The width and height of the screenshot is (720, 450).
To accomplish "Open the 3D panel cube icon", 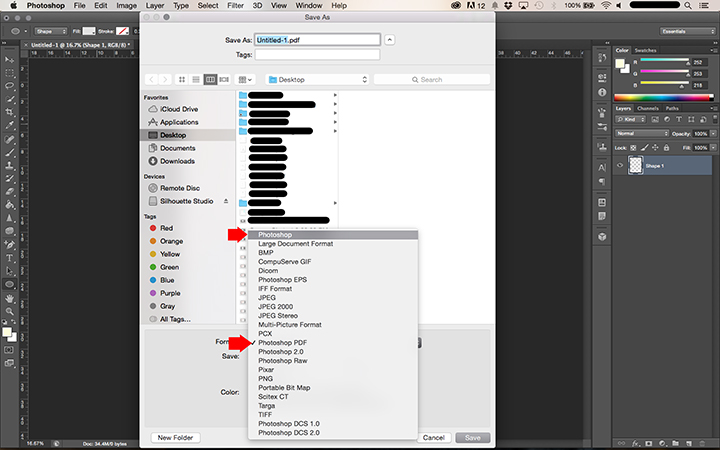I will click(602, 237).
